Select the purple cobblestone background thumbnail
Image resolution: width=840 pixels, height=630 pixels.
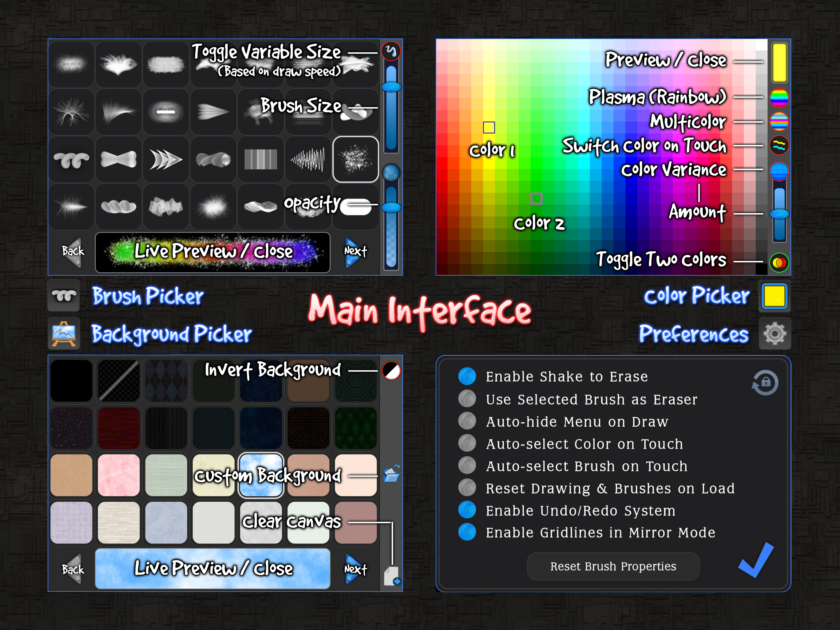(x=71, y=428)
